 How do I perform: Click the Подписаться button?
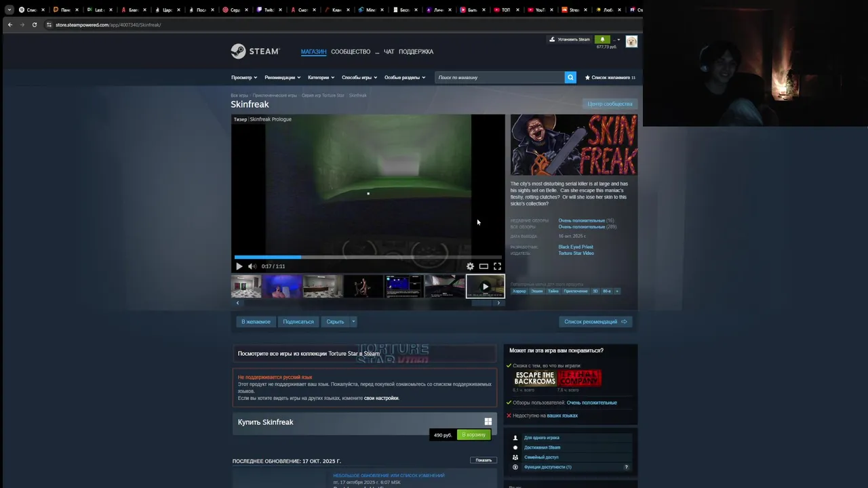[x=298, y=321]
